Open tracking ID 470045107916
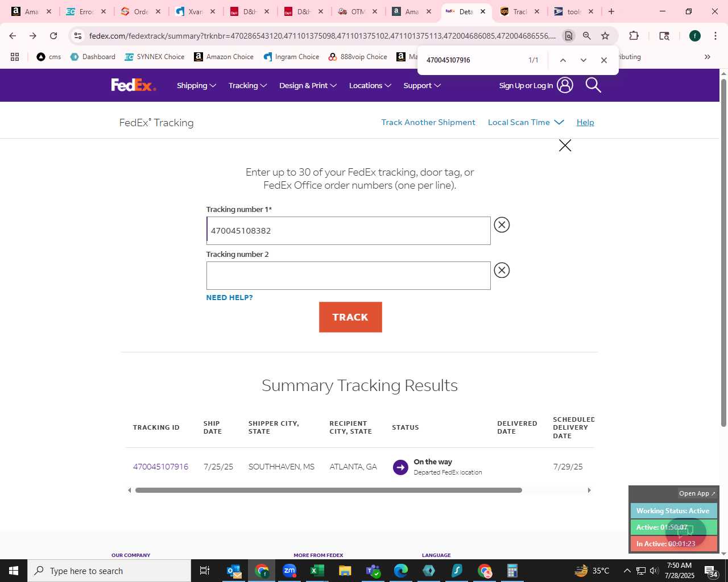 pos(160,467)
